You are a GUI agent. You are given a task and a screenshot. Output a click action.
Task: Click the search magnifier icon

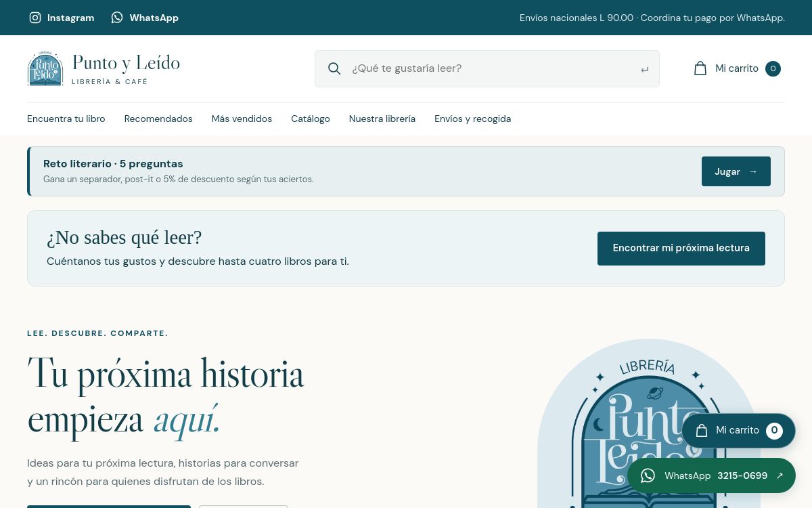[334, 68]
